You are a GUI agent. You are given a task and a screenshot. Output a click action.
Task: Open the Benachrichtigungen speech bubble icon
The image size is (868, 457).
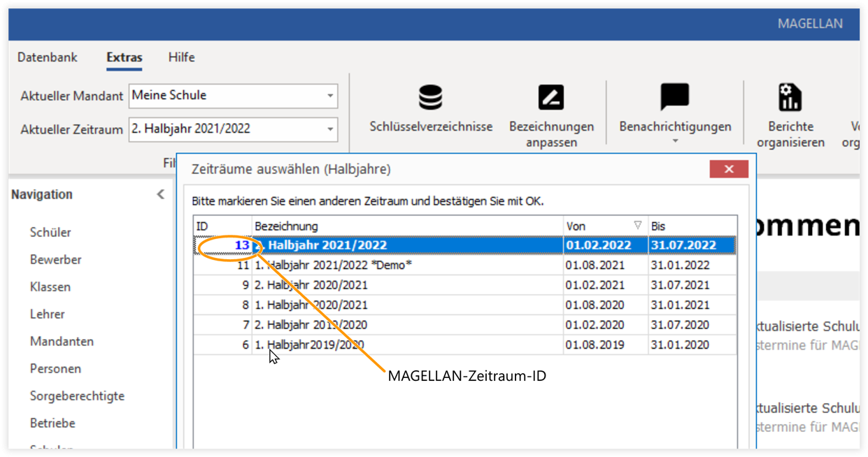675,97
